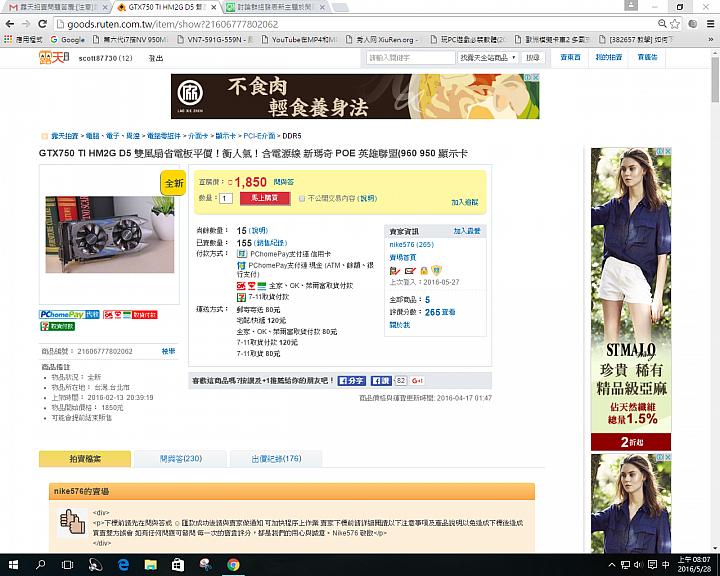720x576 pixels.
Task: Open the seller about me link
Action: [399, 325]
